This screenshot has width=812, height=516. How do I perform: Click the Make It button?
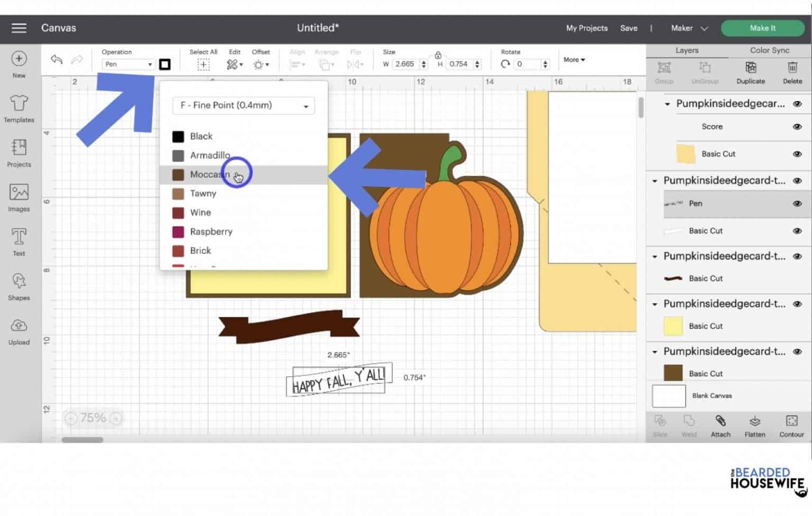coord(762,28)
